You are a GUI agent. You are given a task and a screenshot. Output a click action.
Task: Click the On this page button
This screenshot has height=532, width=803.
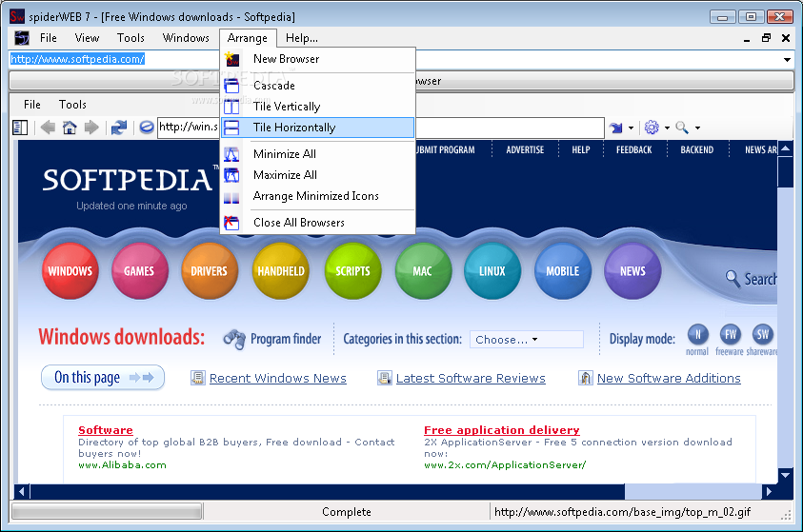103,378
